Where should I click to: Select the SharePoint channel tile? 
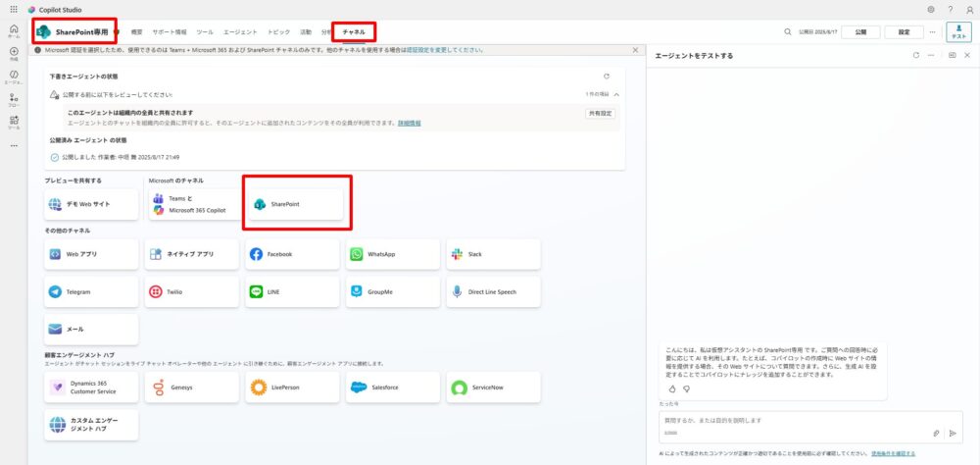point(296,204)
